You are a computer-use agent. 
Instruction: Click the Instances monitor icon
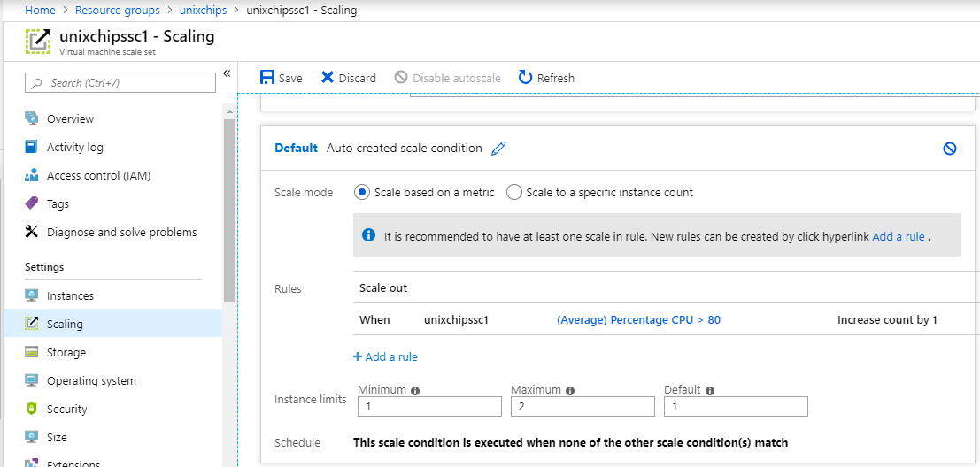click(31, 295)
